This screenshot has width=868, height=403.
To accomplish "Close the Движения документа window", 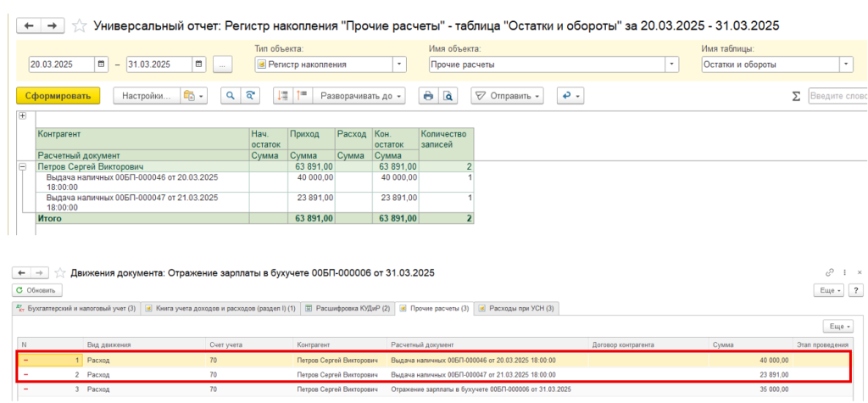I will pos(860,272).
